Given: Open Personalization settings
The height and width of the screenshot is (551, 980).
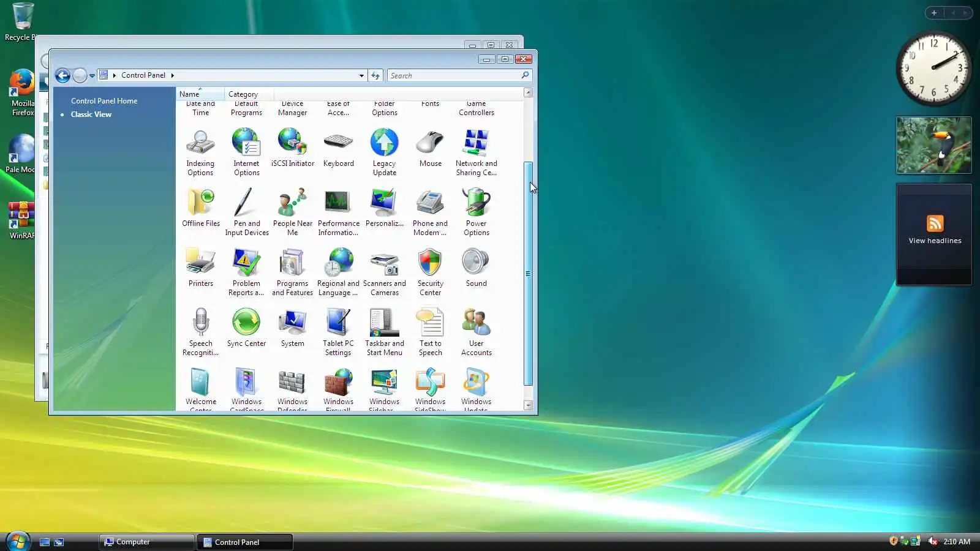Looking at the screenshot, I should (x=385, y=208).
